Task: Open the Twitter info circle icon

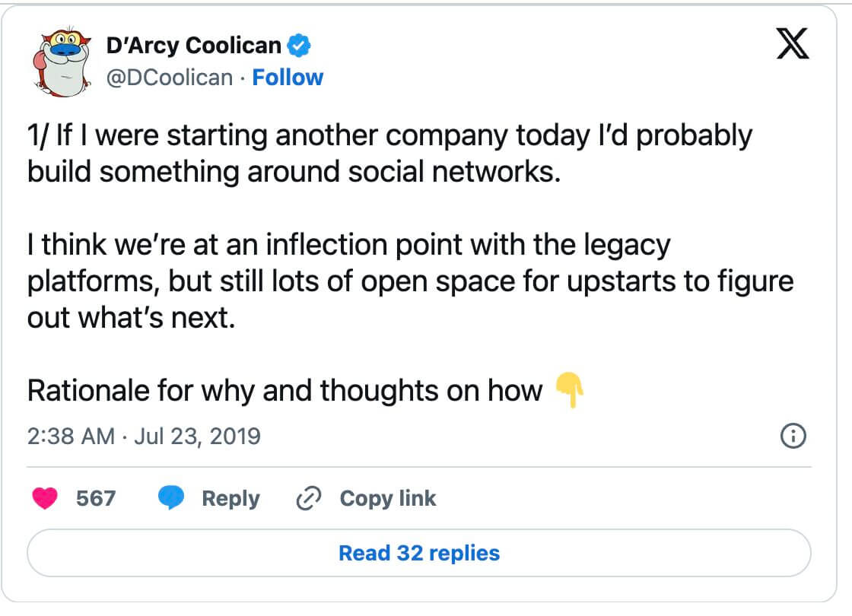Action: tap(793, 437)
